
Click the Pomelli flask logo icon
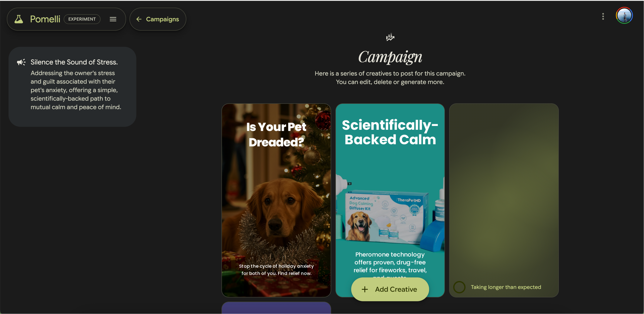click(x=19, y=19)
